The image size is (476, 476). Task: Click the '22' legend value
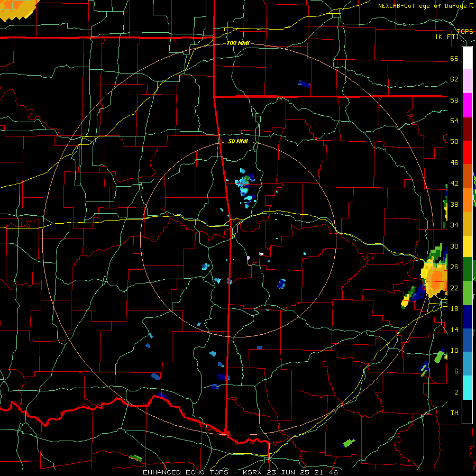[454, 288]
